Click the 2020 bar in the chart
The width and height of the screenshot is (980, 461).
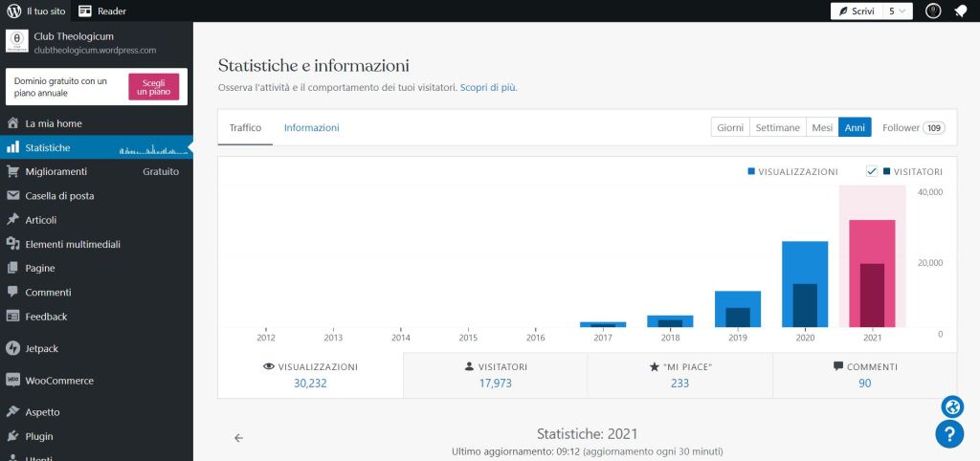tap(805, 284)
